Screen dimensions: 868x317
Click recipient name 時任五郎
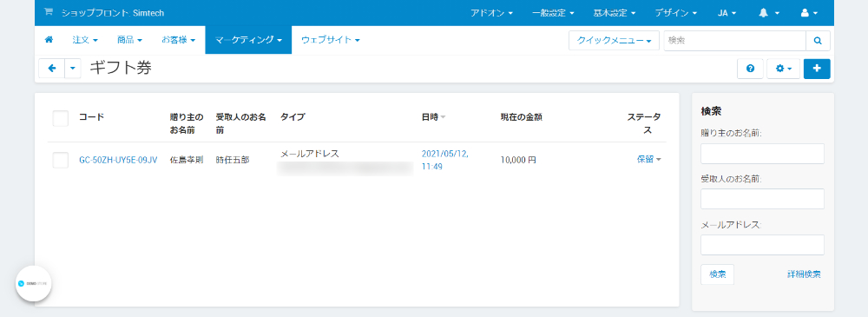pyautogui.click(x=233, y=160)
